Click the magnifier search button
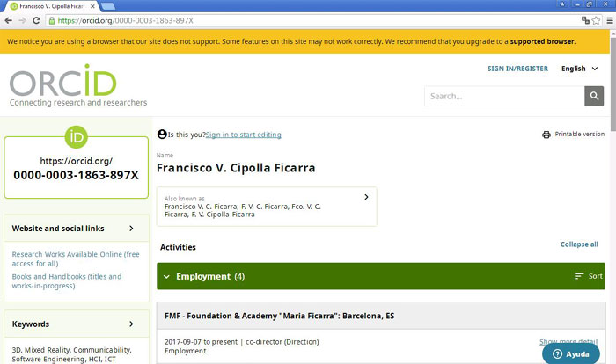This screenshot has height=364, width=616. 594,96
